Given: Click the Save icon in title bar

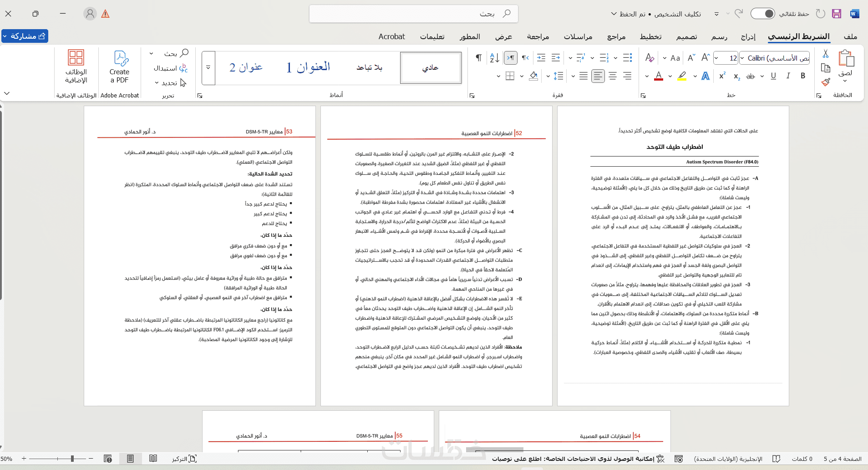Looking at the screenshot, I should tap(837, 14).
